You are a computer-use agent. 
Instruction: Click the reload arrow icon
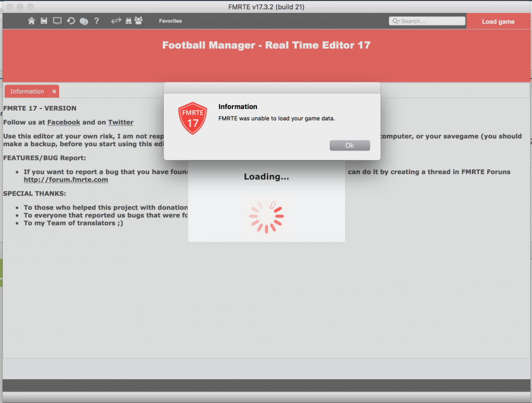tap(71, 21)
